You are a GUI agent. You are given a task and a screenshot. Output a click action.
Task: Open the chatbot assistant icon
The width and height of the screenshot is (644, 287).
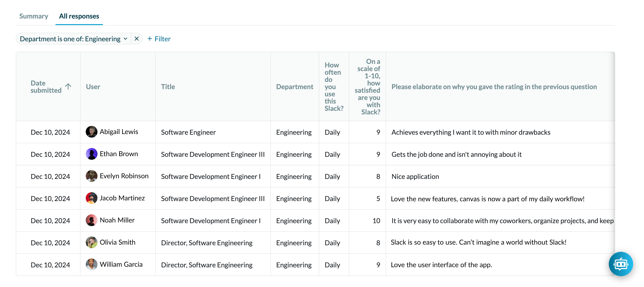click(x=621, y=264)
